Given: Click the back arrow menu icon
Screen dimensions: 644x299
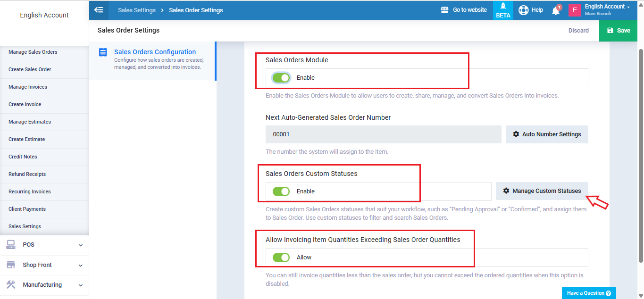Looking at the screenshot, I should coord(99,10).
